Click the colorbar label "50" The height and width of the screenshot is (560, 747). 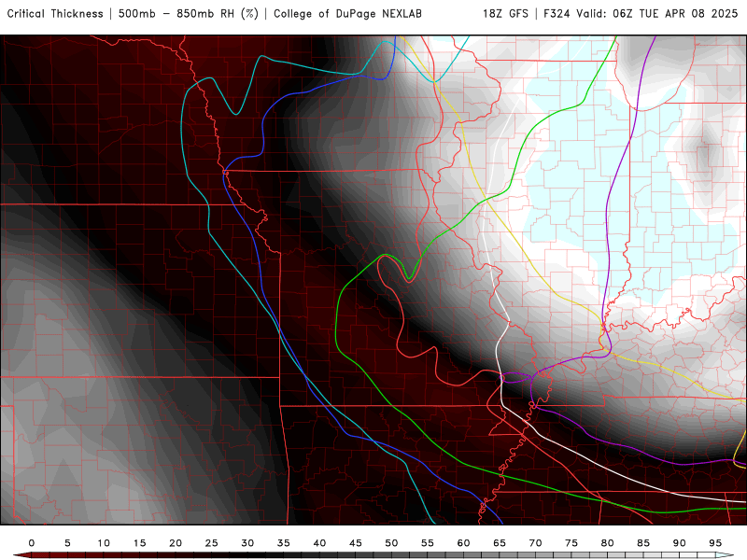point(391,543)
